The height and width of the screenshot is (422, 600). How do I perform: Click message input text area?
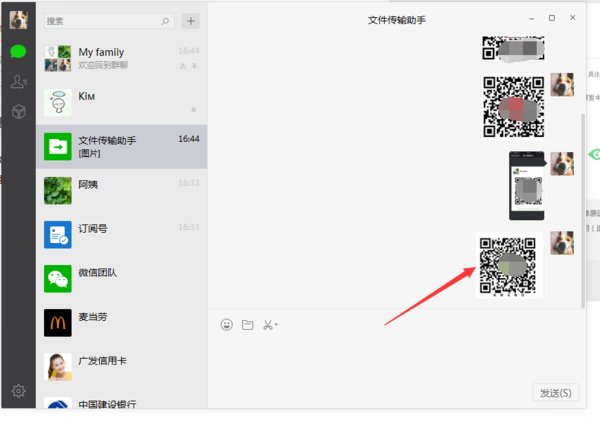(x=397, y=356)
